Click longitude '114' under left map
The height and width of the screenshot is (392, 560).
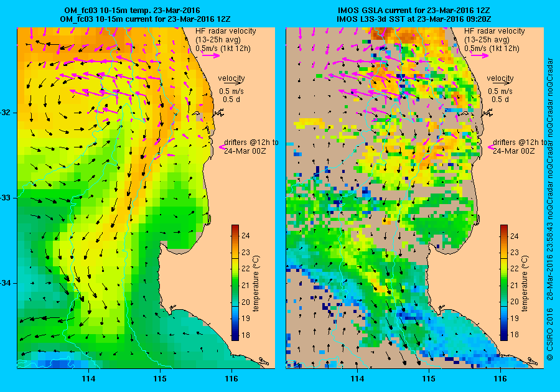88,379
